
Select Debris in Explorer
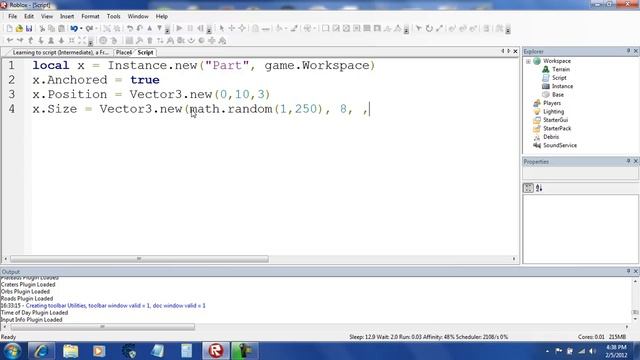click(551, 137)
